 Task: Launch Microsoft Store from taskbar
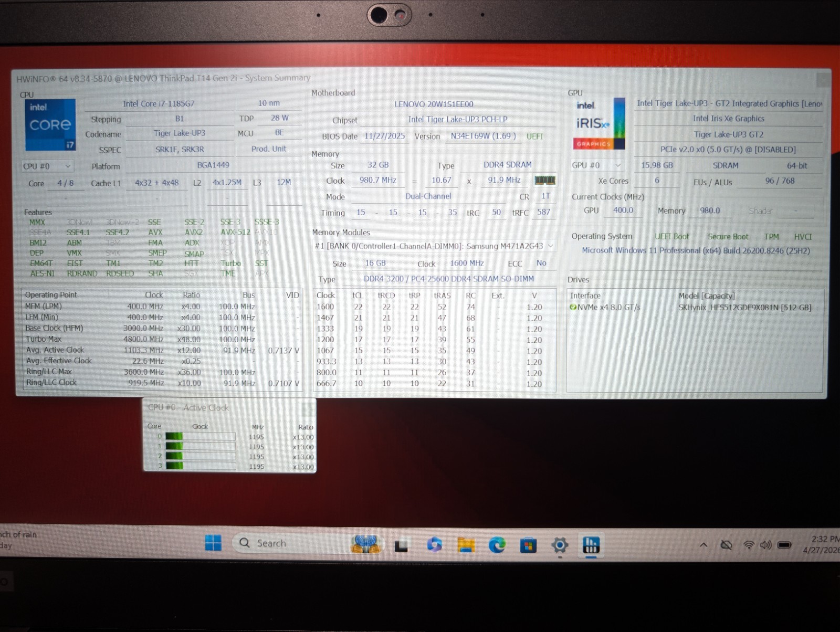(x=528, y=545)
